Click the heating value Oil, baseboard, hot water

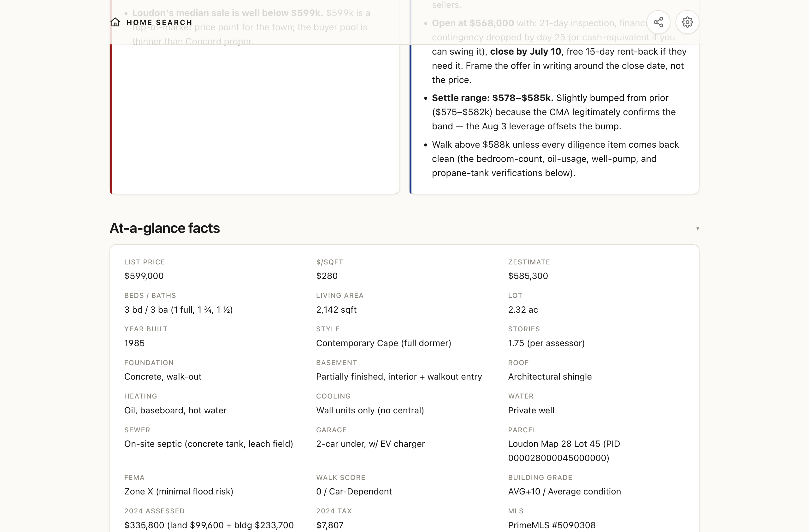pyautogui.click(x=175, y=410)
